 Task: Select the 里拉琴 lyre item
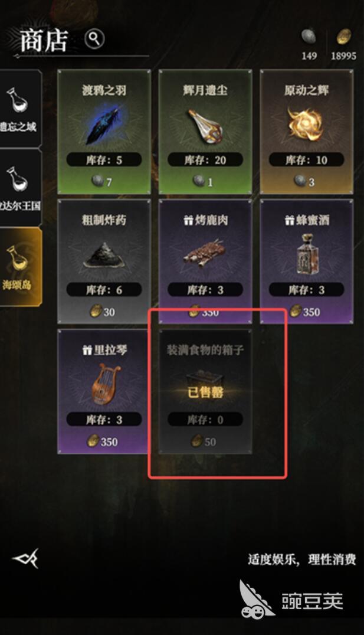pyautogui.click(x=104, y=383)
